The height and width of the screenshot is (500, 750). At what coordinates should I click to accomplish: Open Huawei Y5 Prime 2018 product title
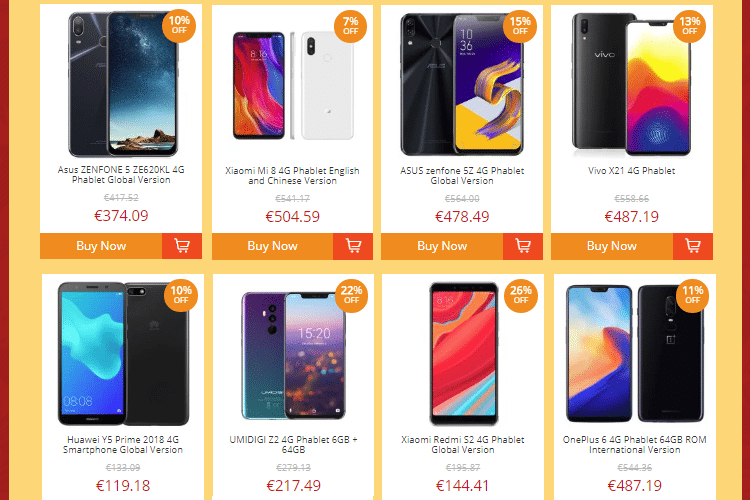coord(123,444)
